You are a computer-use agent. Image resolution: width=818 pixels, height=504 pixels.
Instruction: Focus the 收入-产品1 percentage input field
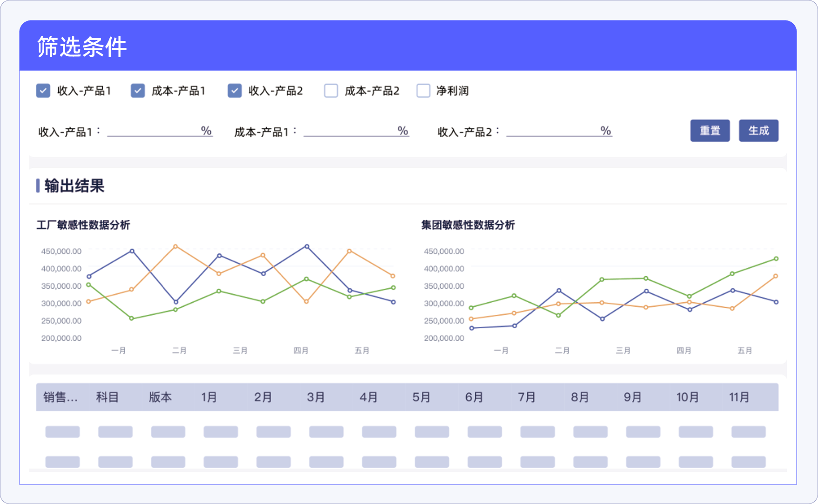point(154,131)
